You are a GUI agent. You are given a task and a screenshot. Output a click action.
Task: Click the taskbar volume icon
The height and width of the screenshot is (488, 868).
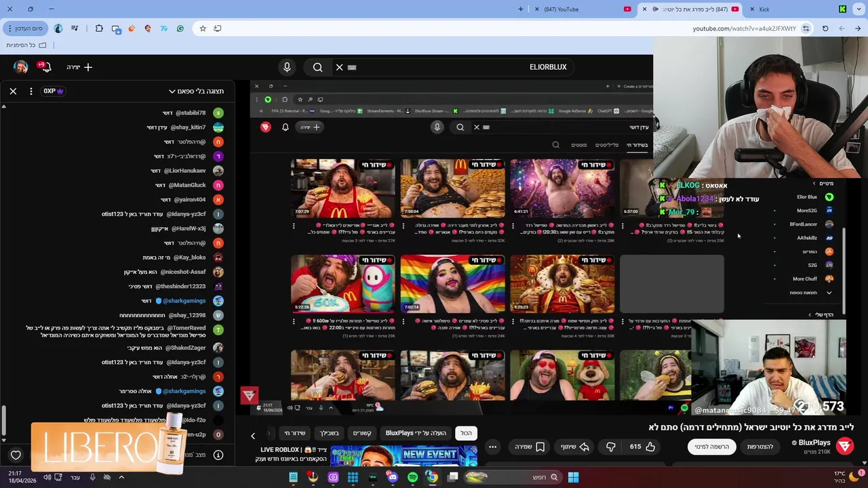pyautogui.click(x=47, y=477)
